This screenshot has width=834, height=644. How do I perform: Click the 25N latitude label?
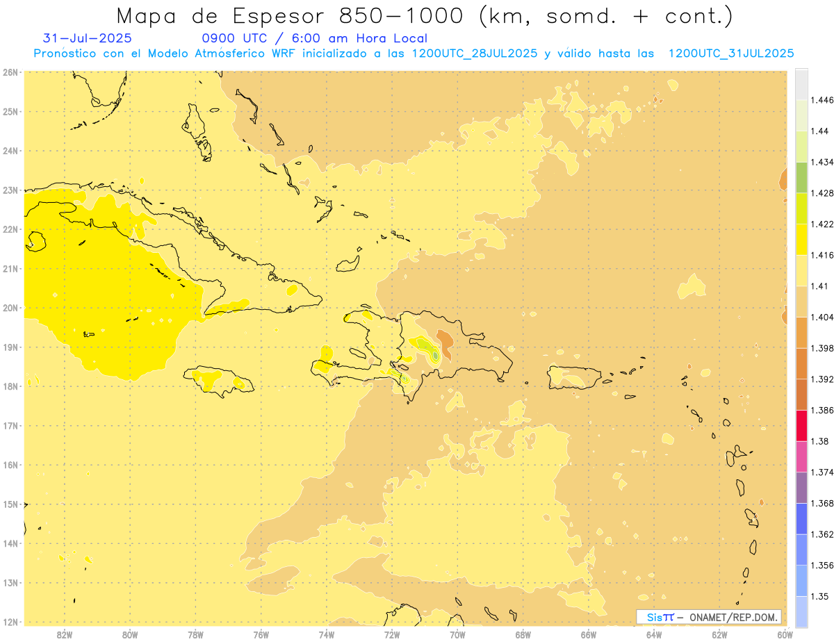click(10, 111)
